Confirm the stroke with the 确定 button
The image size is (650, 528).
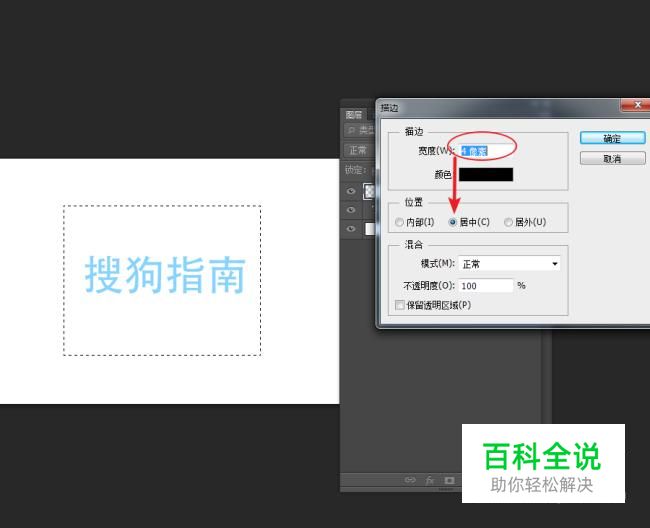(612, 138)
